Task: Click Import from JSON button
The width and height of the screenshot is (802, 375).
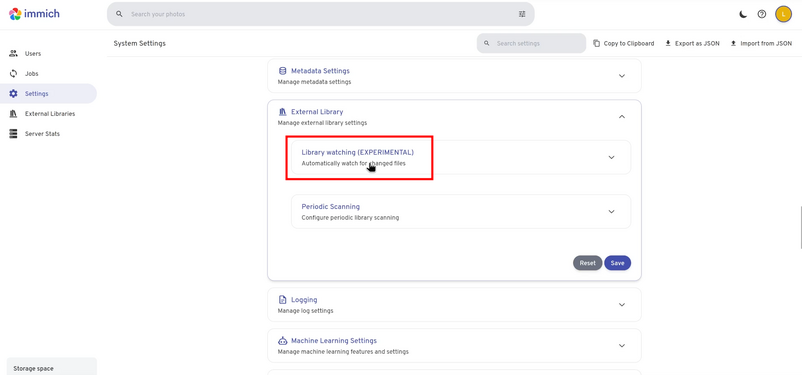Action: point(761,43)
